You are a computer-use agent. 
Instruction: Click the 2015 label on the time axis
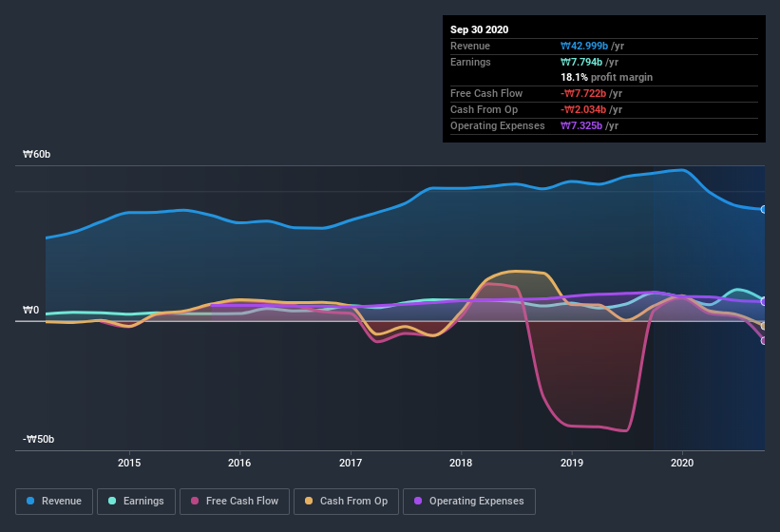pyautogui.click(x=129, y=463)
